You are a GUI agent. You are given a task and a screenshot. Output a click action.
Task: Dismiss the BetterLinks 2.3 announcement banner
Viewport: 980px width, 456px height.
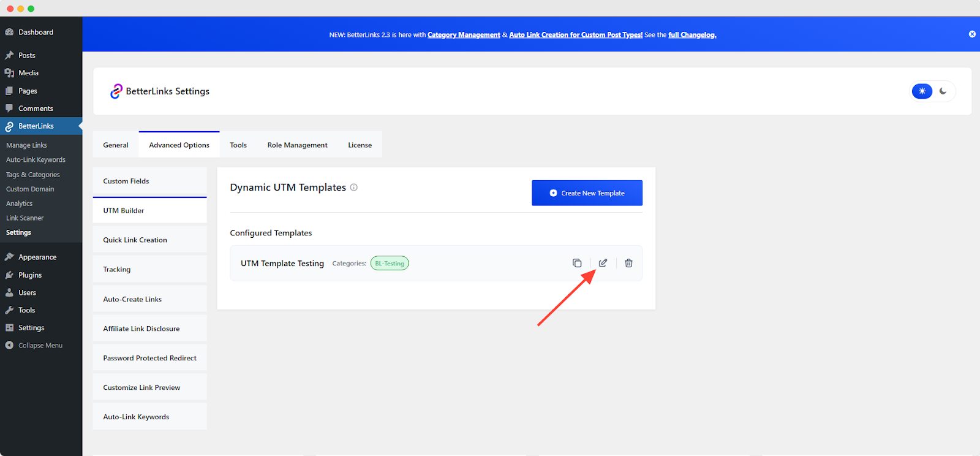click(x=972, y=34)
